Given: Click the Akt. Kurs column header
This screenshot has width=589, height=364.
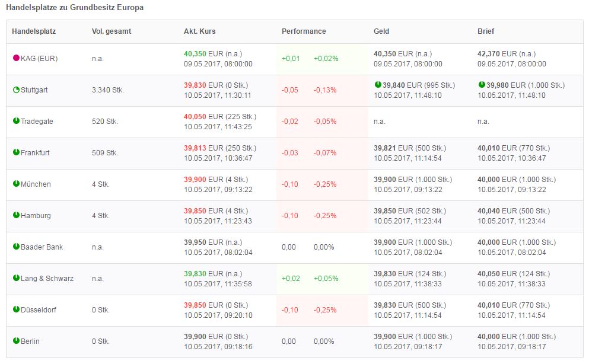Looking at the screenshot, I should (199, 31).
